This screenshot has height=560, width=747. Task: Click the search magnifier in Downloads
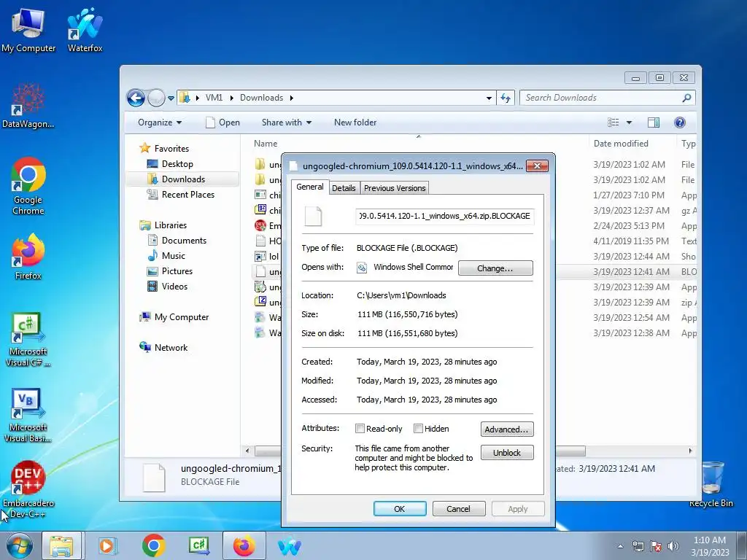[686, 98]
